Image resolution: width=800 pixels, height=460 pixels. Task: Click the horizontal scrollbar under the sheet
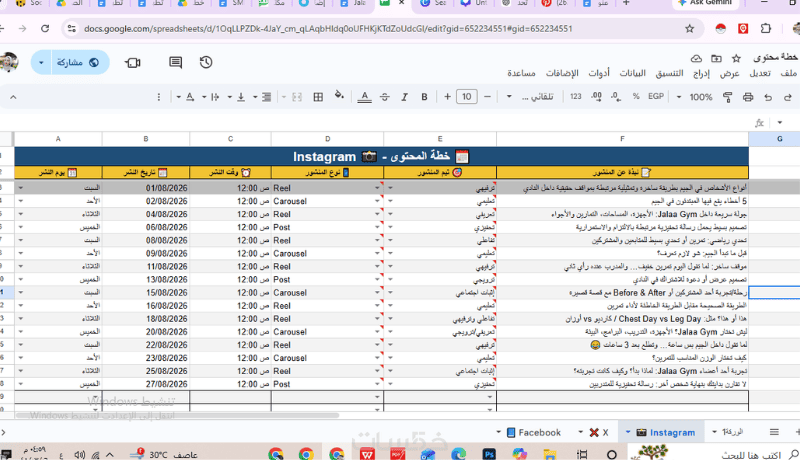(x=178, y=416)
